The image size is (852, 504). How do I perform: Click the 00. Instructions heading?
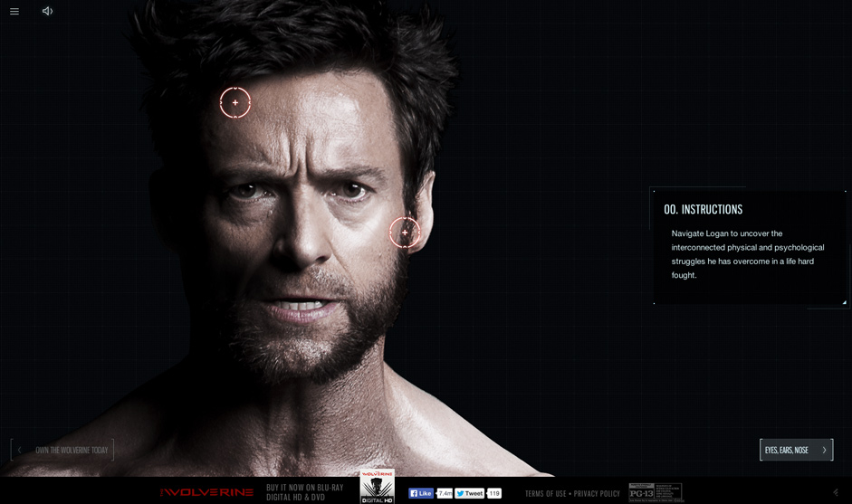704,210
